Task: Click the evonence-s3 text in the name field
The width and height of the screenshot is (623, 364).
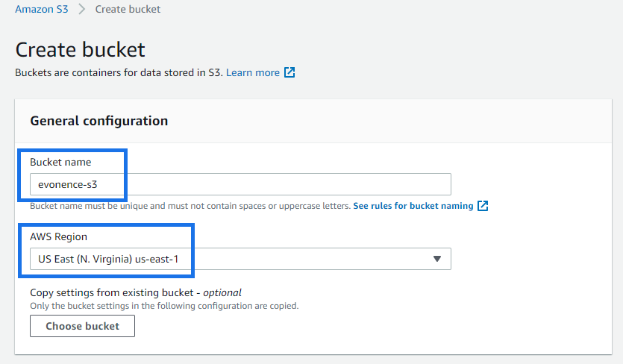Action: click(68, 184)
